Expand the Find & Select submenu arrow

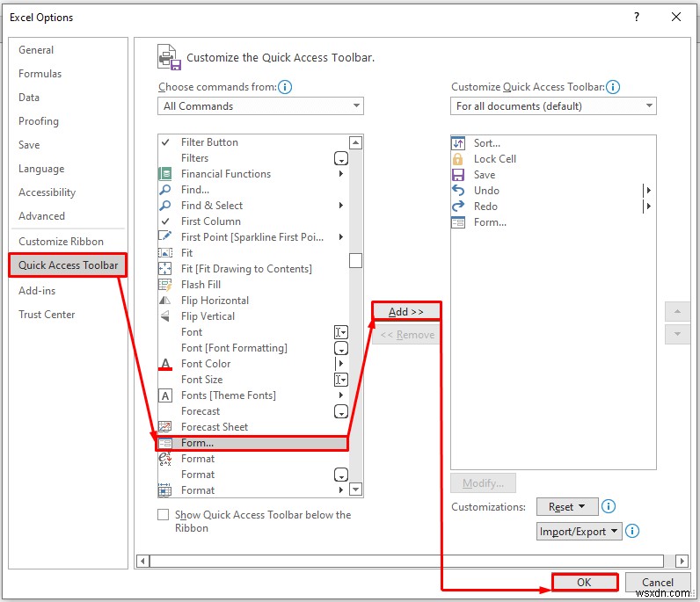coord(341,206)
